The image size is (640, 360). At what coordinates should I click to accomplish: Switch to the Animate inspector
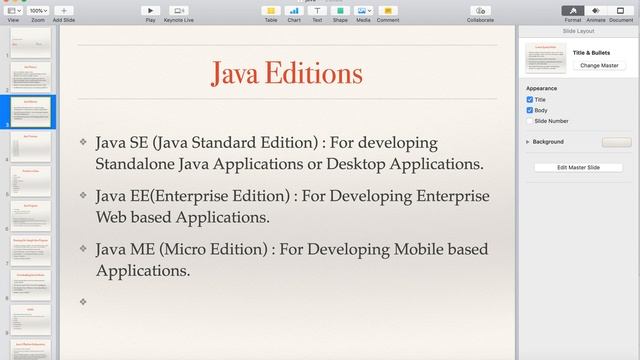coord(596,11)
